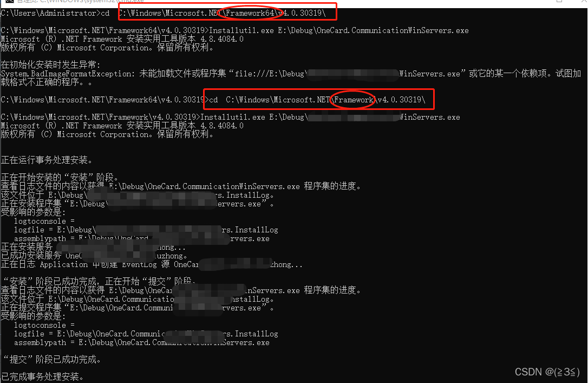
Task: Open the cmd system menu icon in title bar
Action: [9, 1]
